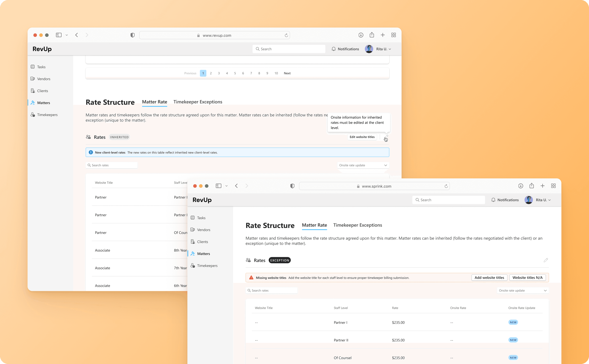Open the Onsite rate update dropdown in the back window
Viewport: 589px width, 364px height.
point(363,165)
